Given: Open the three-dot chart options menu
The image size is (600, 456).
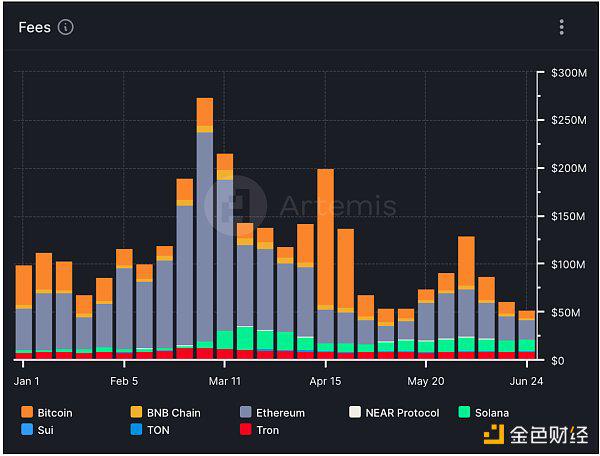Looking at the screenshot, I should (x=561, y=27).
